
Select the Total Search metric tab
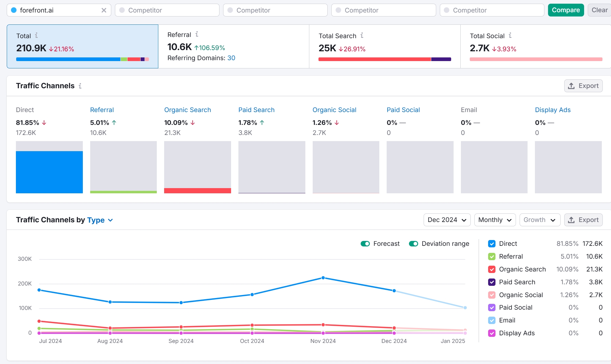385,46
